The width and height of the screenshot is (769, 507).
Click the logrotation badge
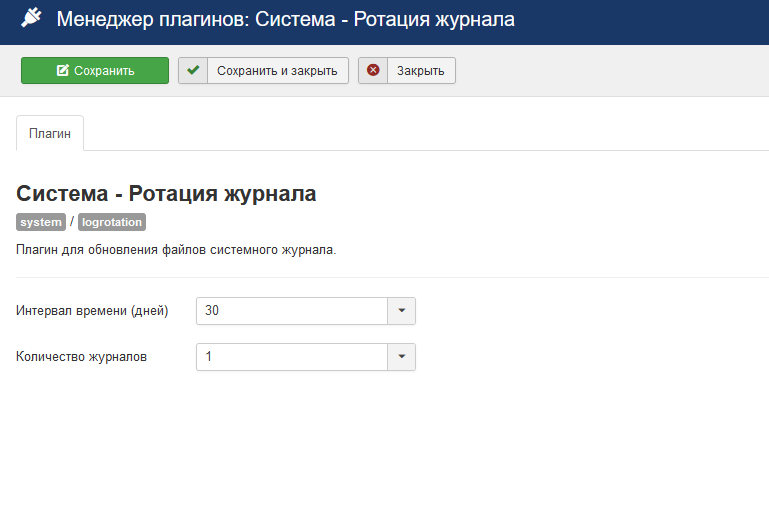[x=112, y=222]
